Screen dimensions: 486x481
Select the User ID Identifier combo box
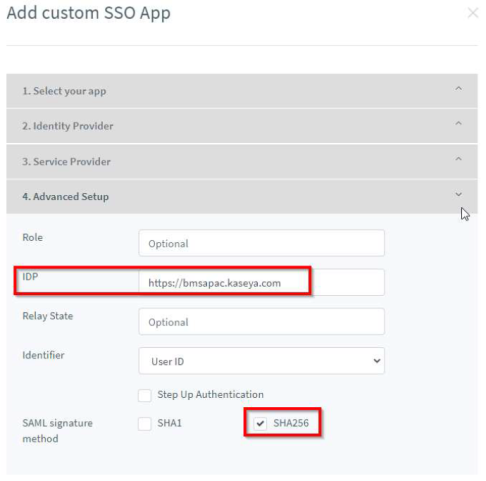click(262, 361)
